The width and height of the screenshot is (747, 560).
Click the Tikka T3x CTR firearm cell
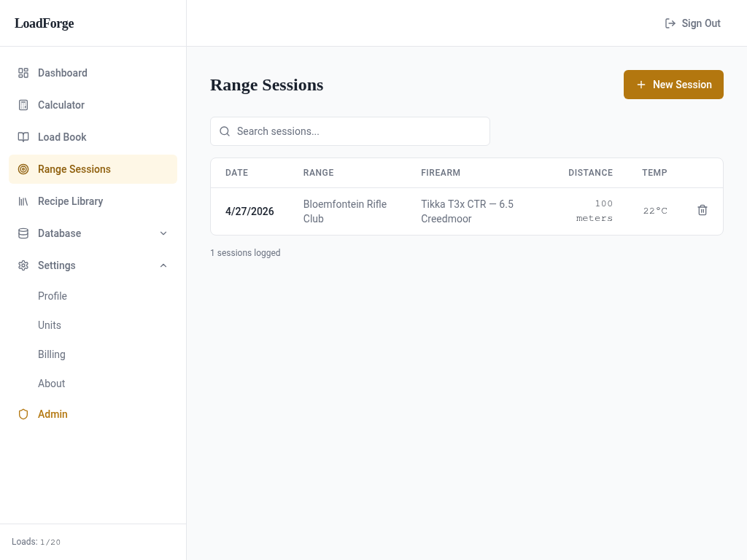(468, 211)
